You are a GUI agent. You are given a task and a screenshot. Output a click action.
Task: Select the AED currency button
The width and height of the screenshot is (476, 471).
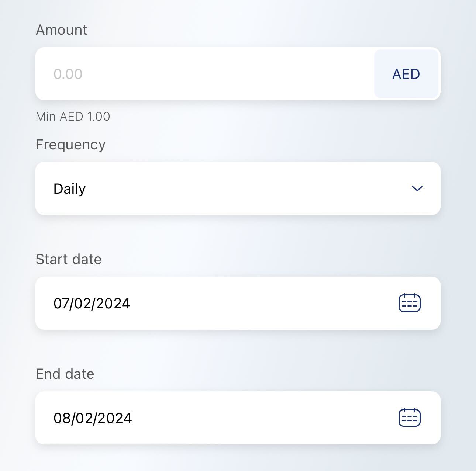click(x=406, y=74)
